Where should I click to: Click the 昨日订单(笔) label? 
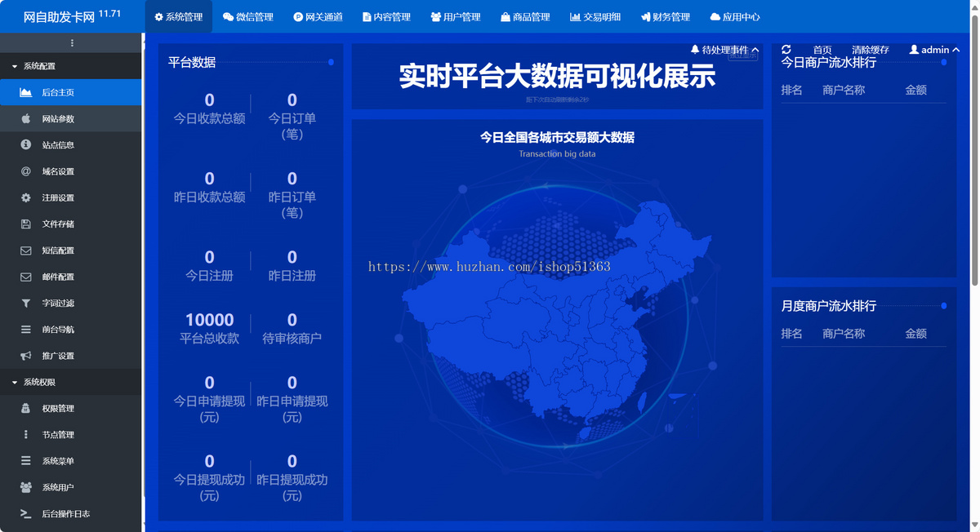292,205
